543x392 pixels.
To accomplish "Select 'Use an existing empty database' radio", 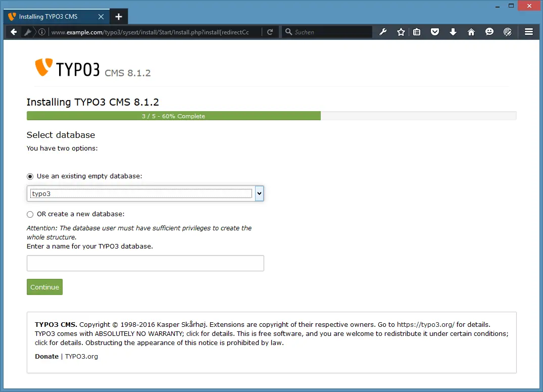I will pyautogui.click(x=30, y=177).
